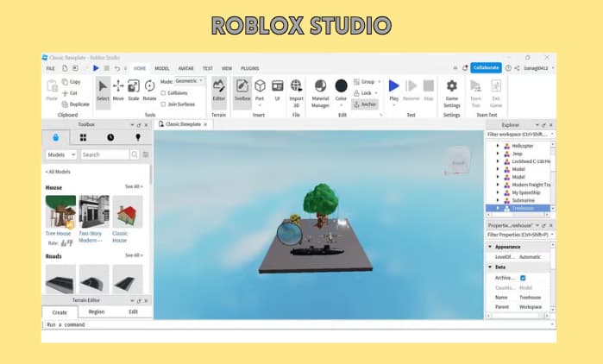Activate the Move tool

[118, 91]
